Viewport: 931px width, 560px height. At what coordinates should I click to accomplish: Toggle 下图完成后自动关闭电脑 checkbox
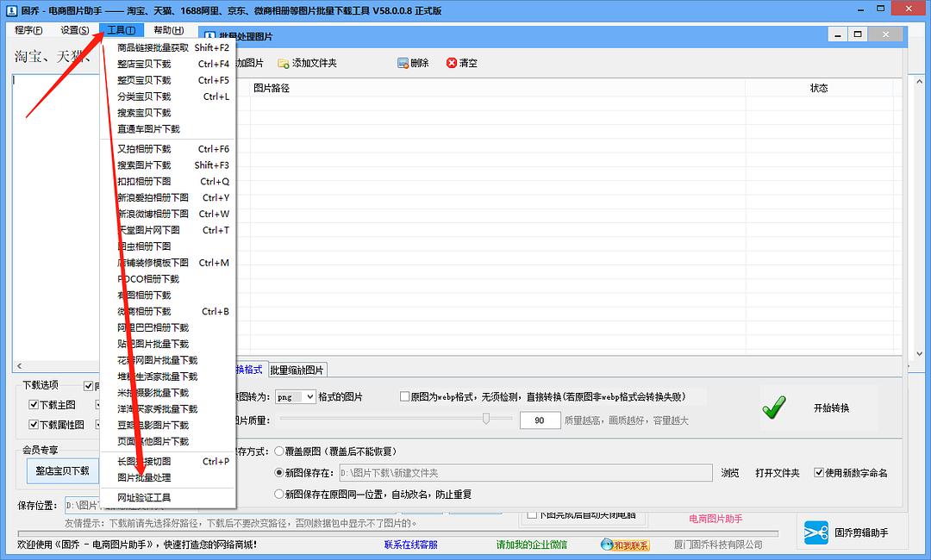coord(533,514)
